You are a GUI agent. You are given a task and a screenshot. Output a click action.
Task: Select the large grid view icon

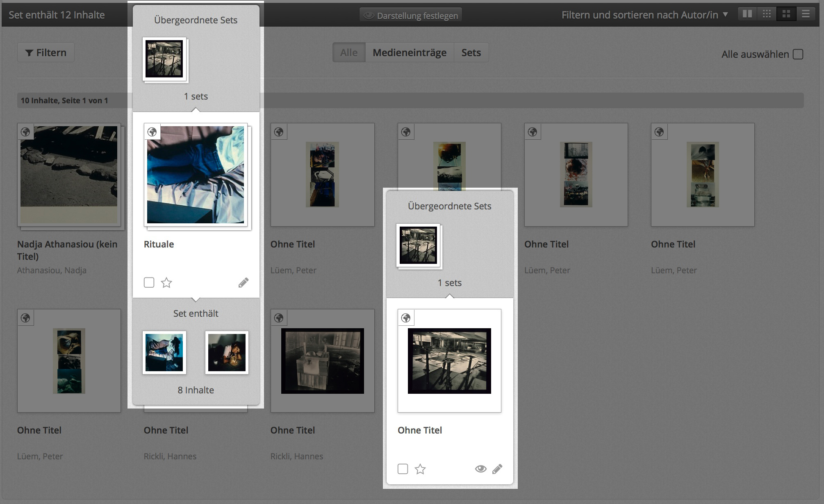pyautogui.click(x=786, y=14)
